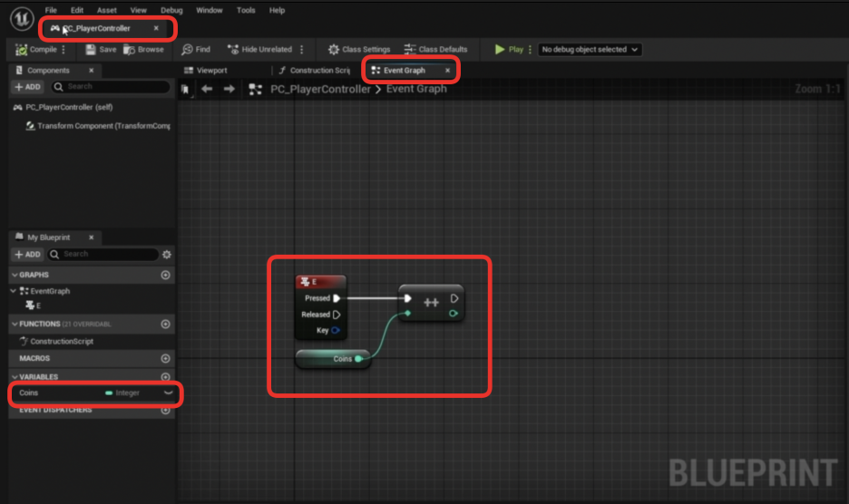Open Hide Unrelated options dots
The image size is (849, 504).
point(301,49)
